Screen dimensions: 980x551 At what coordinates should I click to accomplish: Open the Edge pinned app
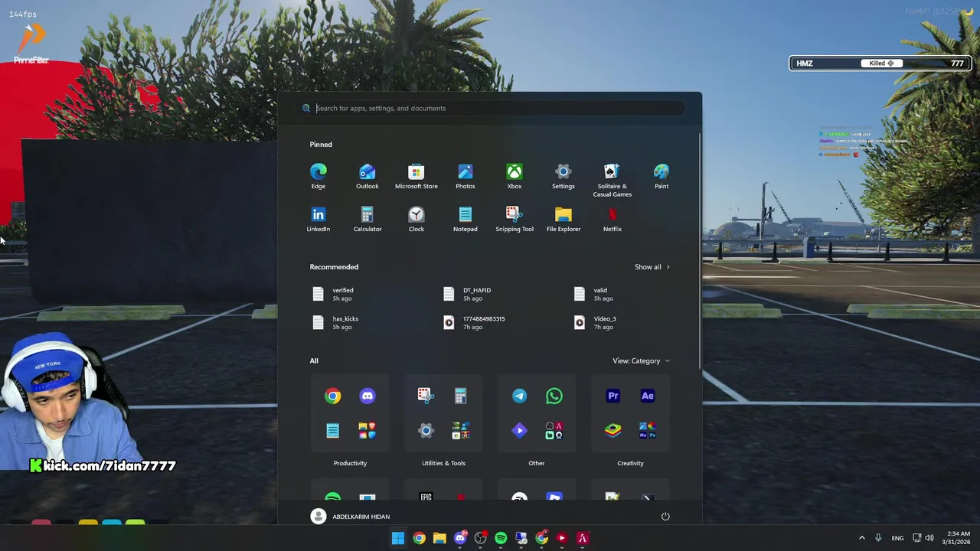pos(318,177)
